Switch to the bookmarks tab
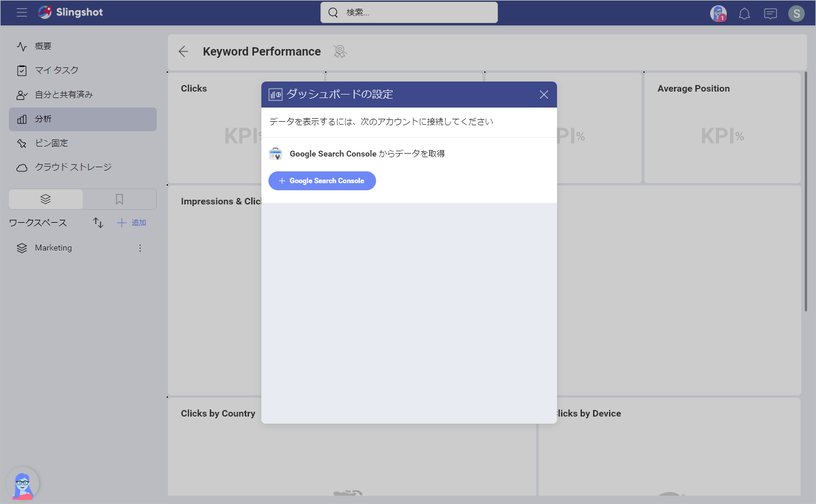Viewport: 816px width, 504px height. coord(119,199)
